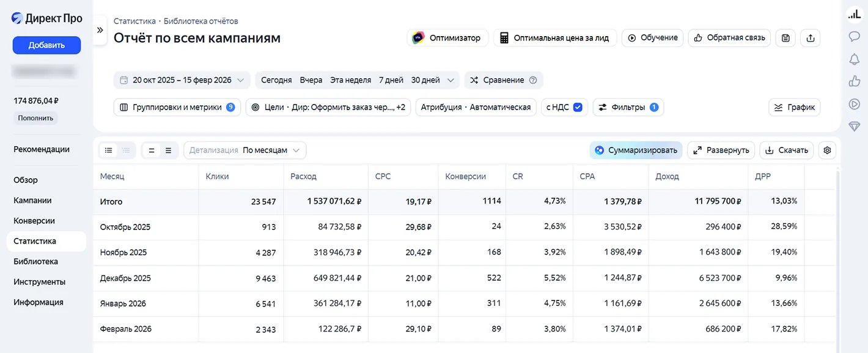Click the account balance 174 876,04 ₽
This screenshot has height=353, width=868.
pyautogui.click(x=35, y=101)
